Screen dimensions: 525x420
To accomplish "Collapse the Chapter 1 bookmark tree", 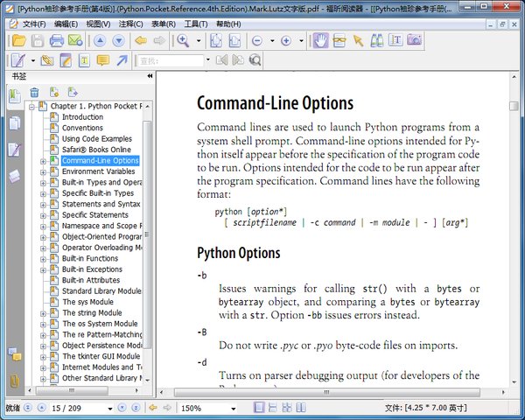I will pos(31,107).
